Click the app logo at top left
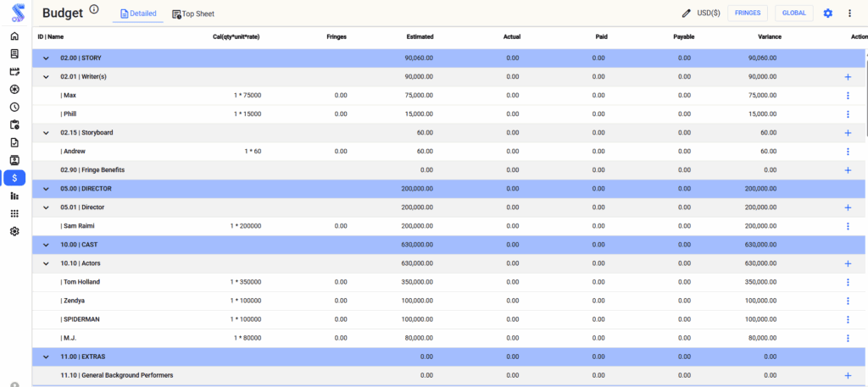The image size is (868, 387). (x=19, y=13)
